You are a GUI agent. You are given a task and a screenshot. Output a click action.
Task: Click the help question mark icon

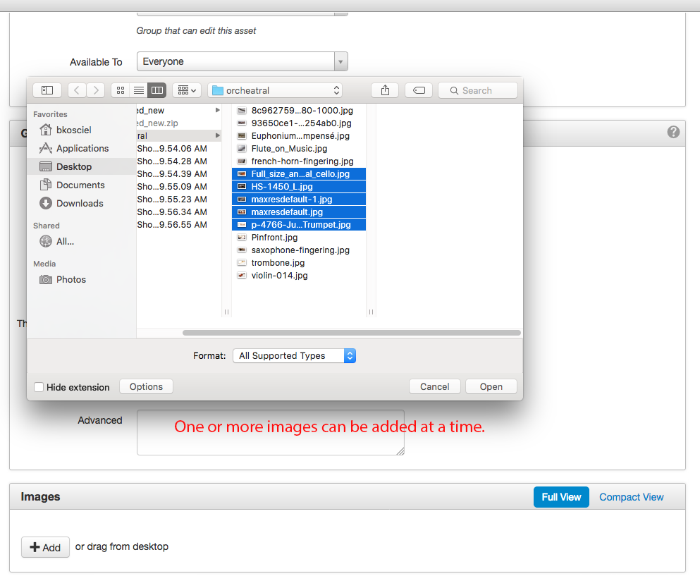[674, 132]
